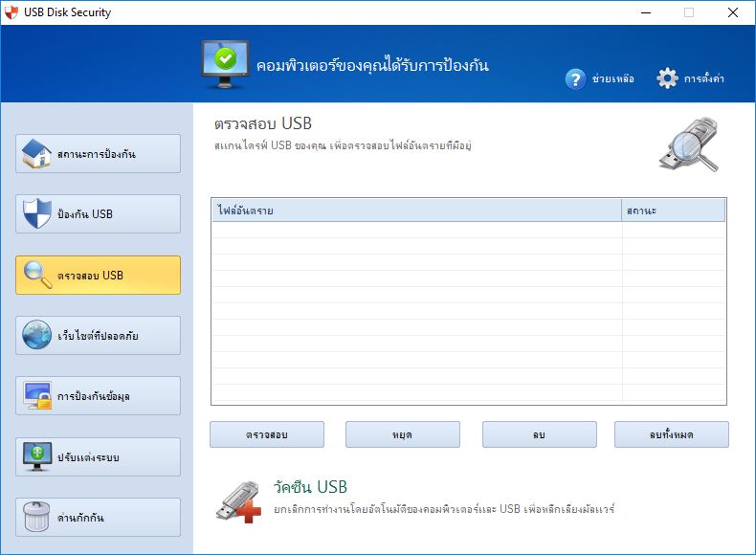Minimize the USB Disk Security window

click(x=646, y=12)
